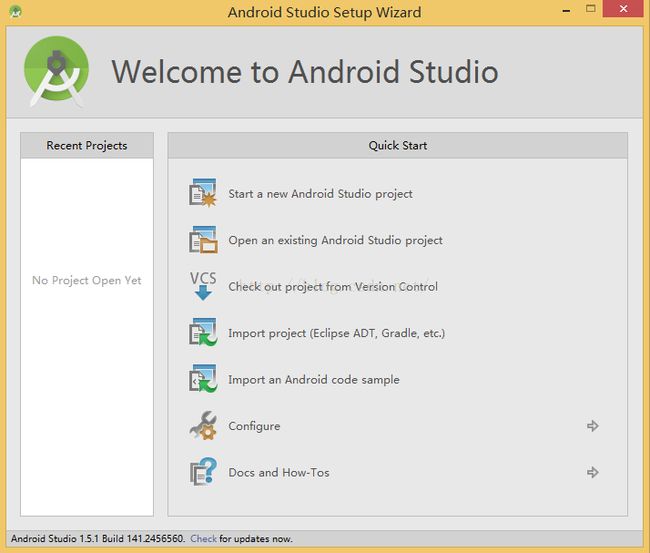The image size is (650, 553).
Task: Expand the Docs and How-Tos arrow
Action: point(593,472)
